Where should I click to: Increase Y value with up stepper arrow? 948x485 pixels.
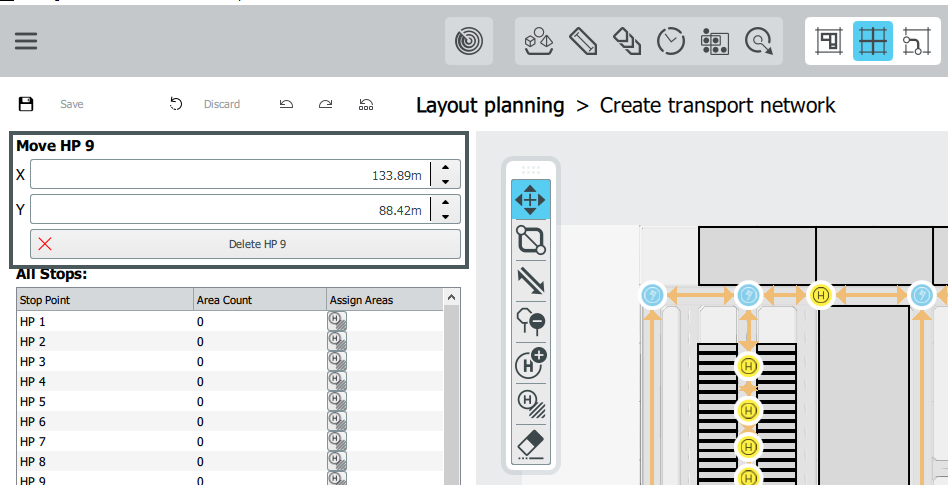(x=446, y=203)
